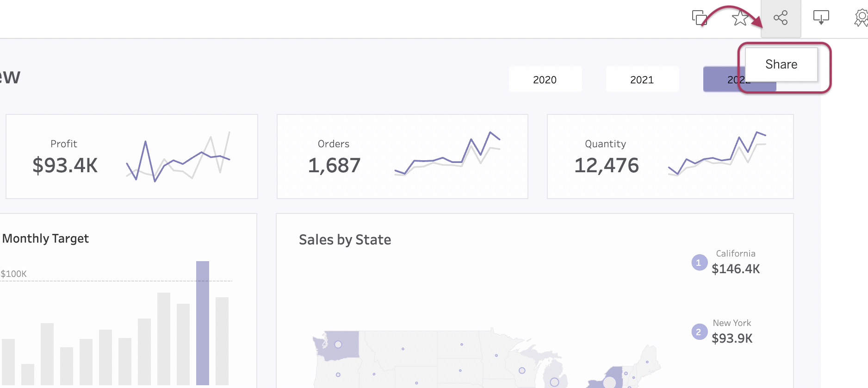Select New York $93.9K sales value
Screen dimensions: 868x388
[x=732, y=338]
